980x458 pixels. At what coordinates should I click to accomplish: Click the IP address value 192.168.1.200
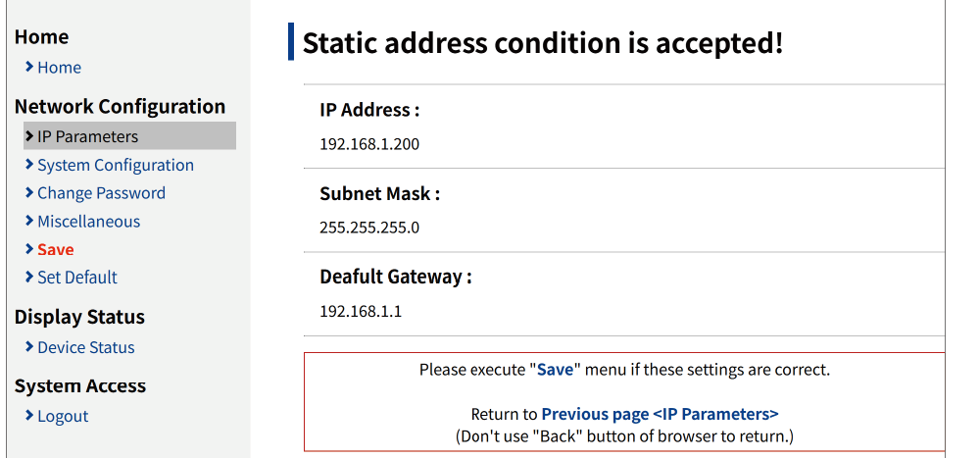[x=369, y=144]
